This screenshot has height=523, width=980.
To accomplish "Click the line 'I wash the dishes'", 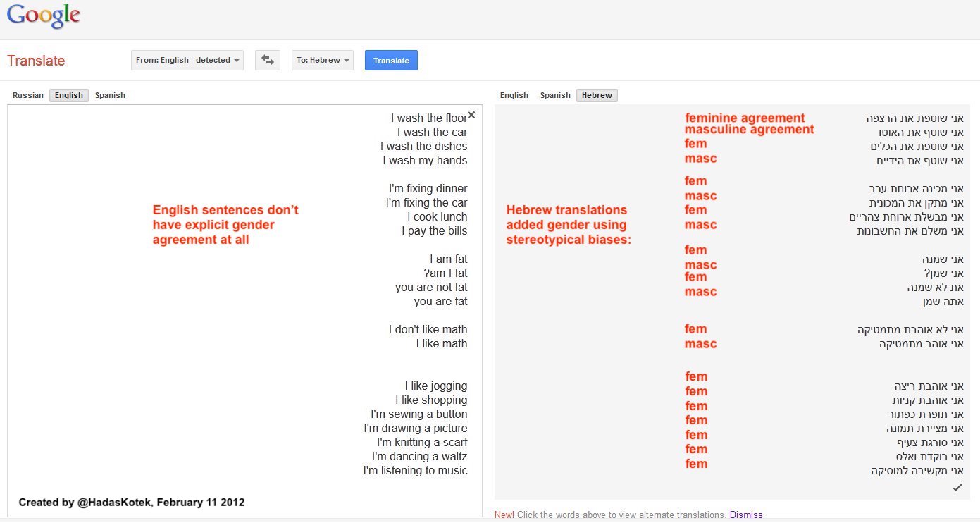I will tap(424, 147).
